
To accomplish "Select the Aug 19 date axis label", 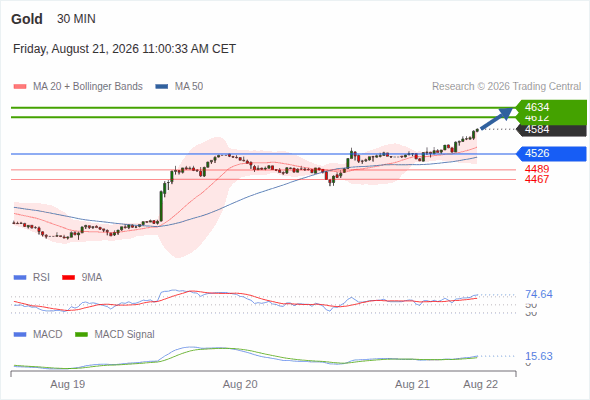I will (x=68, y=384).
